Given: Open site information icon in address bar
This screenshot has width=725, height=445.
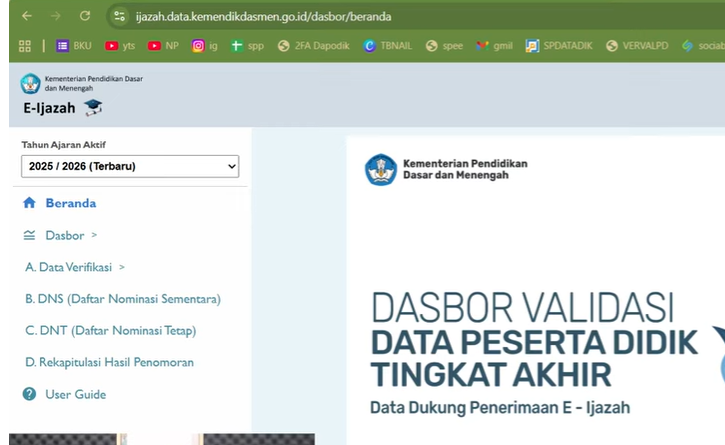Looking at the screenshot, I should (x=119, y=17).
